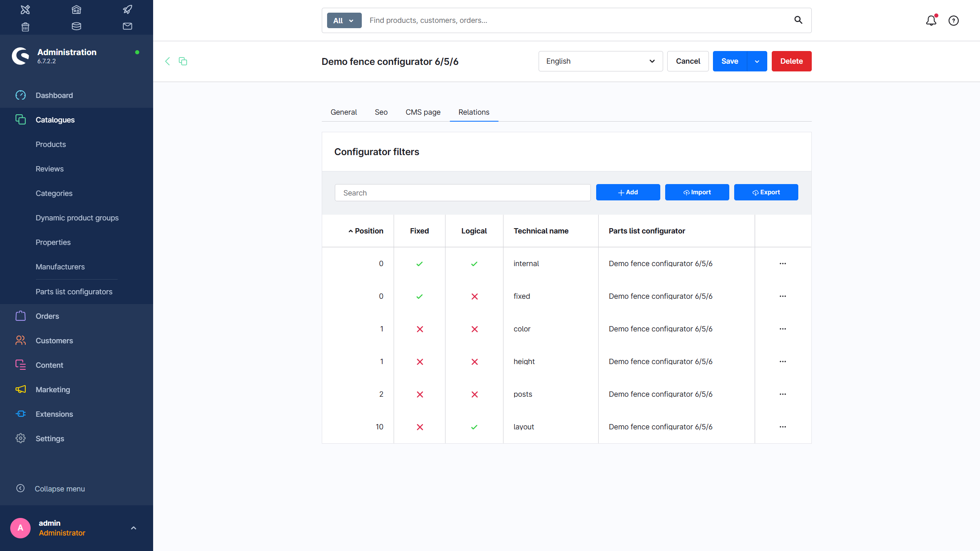The image size is (980, 551).
Task: Open the help question mark icon
Action: [953, 20]
